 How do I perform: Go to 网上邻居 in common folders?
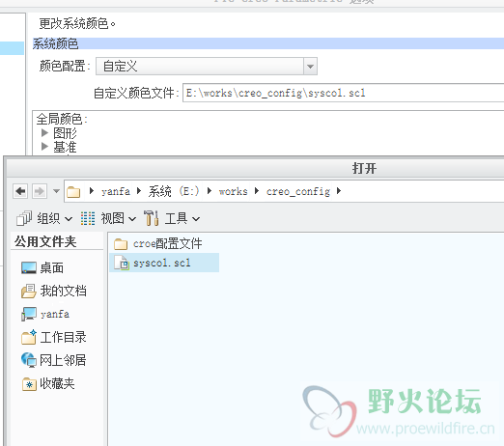click(x=54, y=360)
